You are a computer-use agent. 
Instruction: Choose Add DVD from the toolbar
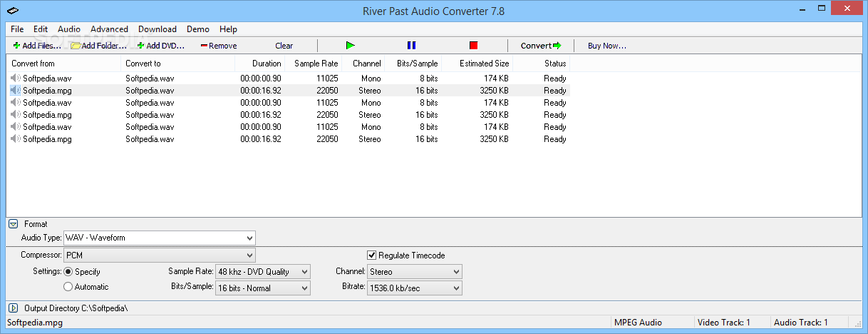tap(161, 46)
